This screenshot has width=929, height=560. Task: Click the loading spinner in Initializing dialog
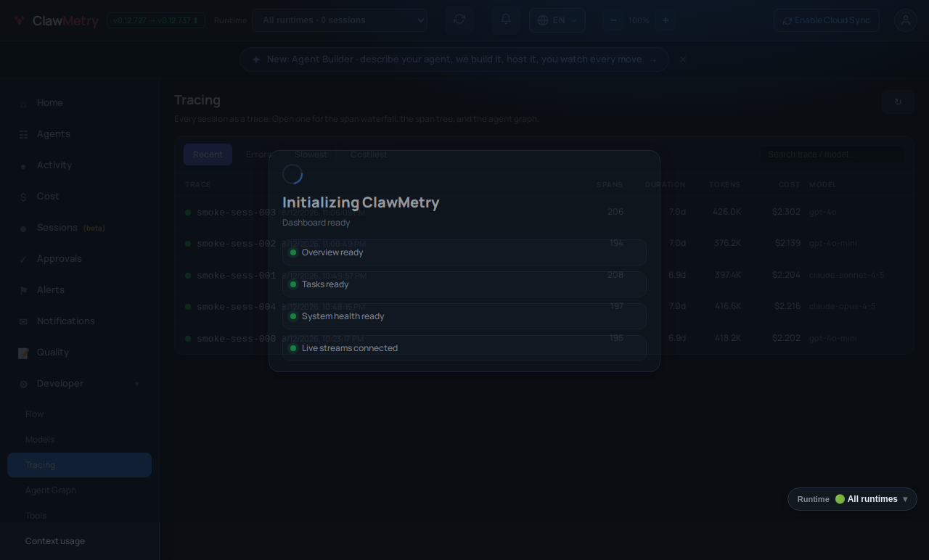coord(292,174)
